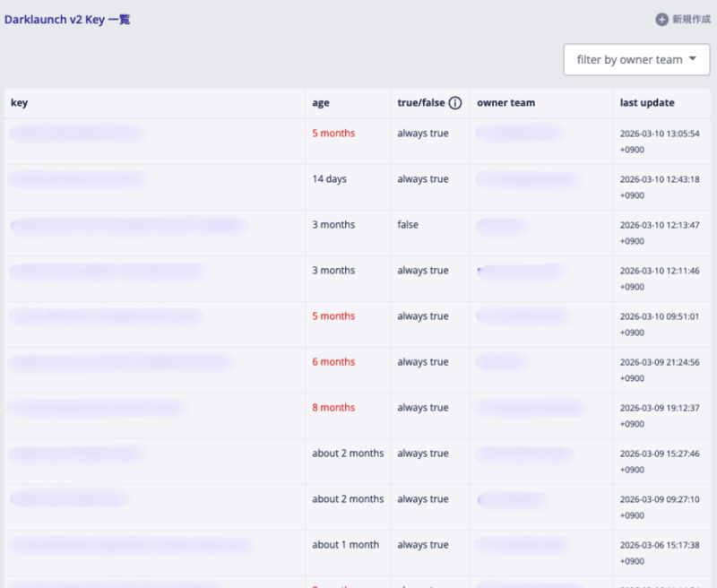Click always true in about 1 month row

tap(422, 545)
